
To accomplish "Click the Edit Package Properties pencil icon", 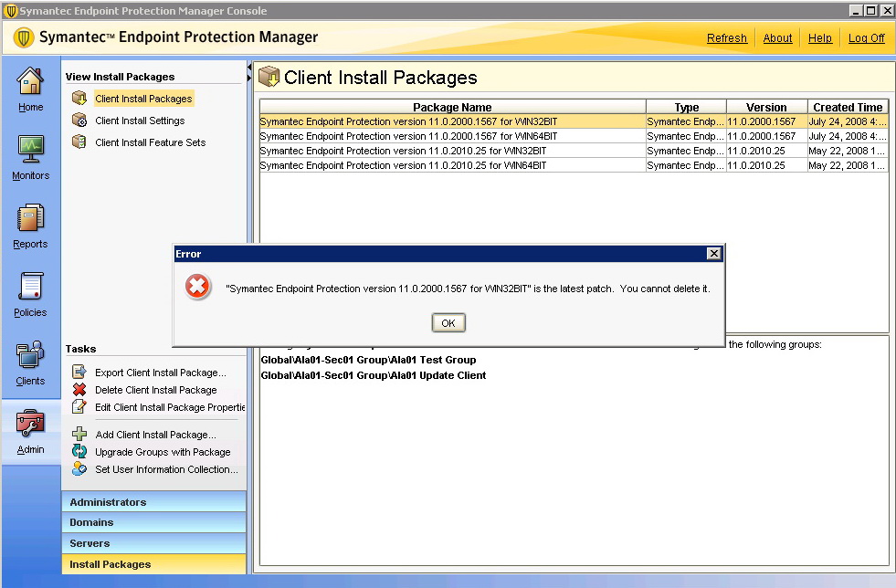I will point(79,407).
